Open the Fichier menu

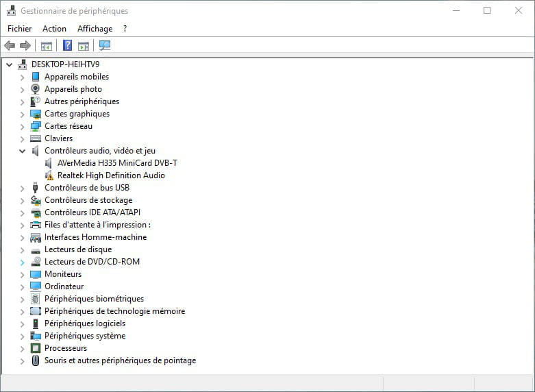[x=19, y=29]
